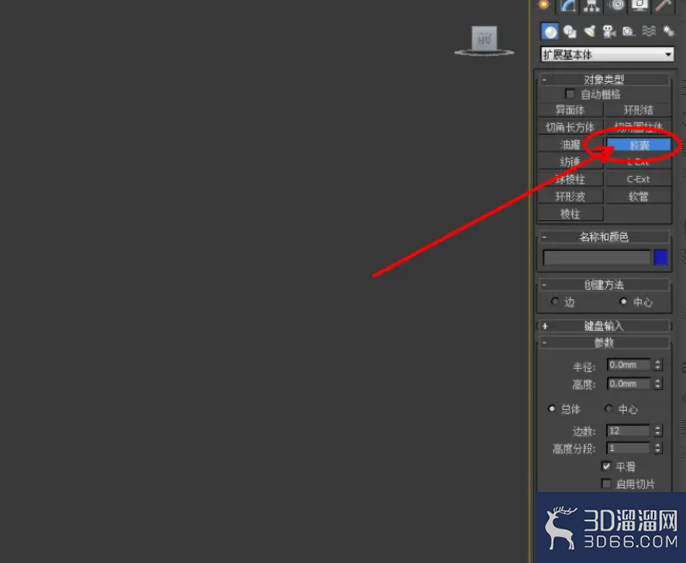Click the 边数 spinner arrows

click(658, 431)
